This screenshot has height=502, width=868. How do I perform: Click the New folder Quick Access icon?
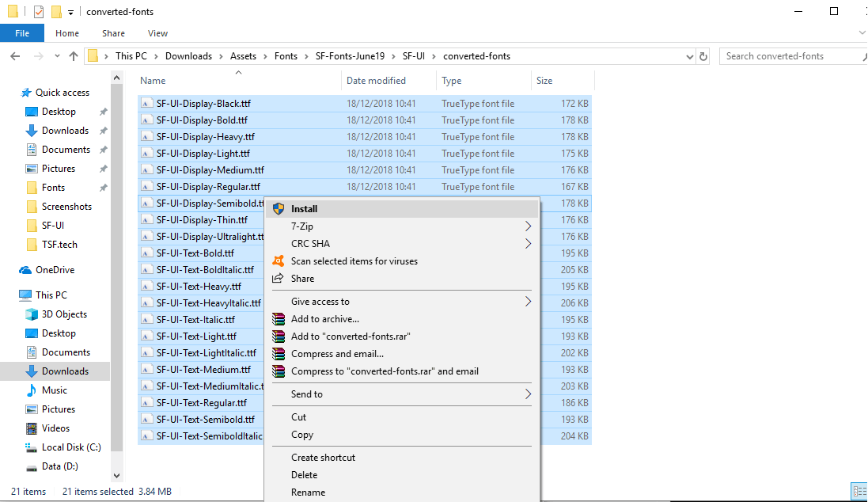tap(54, 11)
